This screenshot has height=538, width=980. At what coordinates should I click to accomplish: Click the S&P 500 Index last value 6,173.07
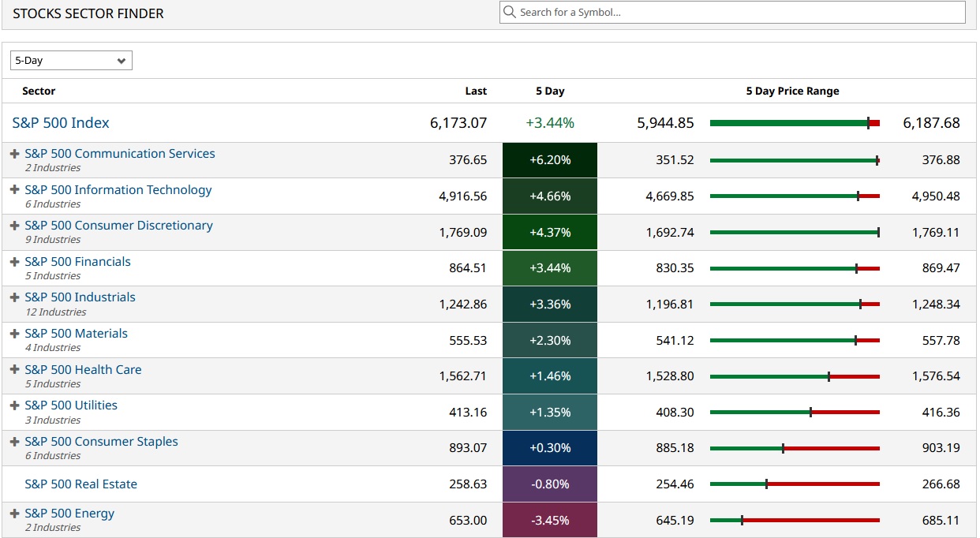(458, 123)
